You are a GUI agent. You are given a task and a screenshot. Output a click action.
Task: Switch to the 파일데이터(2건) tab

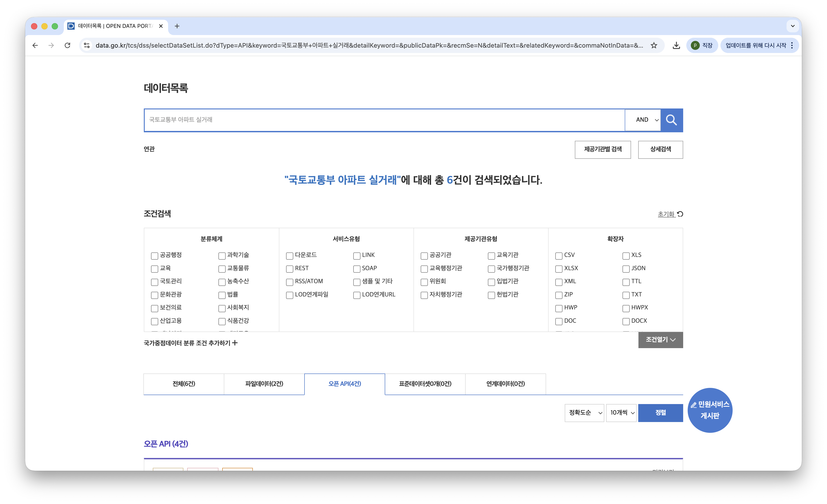(264, 384)
